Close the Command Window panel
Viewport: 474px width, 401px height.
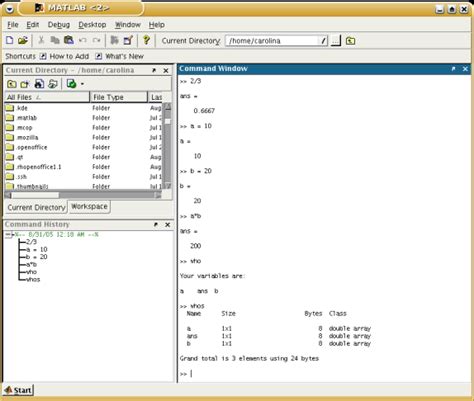[x=465, y=69]
